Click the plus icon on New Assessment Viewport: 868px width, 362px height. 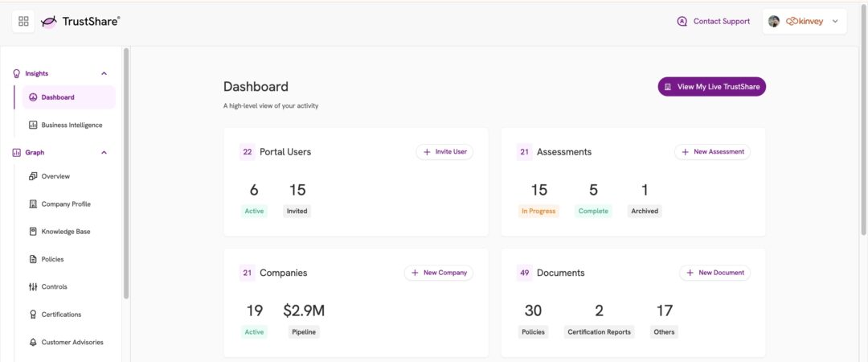(685, 152)
